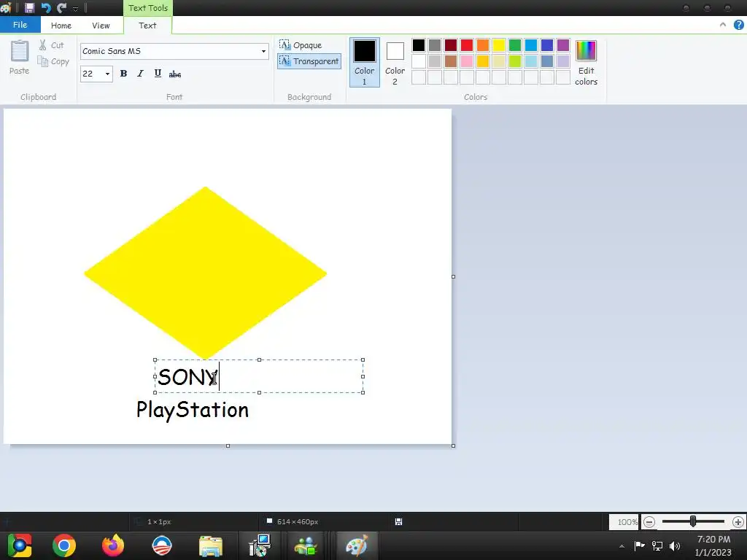This screenshot has width=747, height=560.
Task: Click the Paint application menu icon
Action: [x=6, y=7]
